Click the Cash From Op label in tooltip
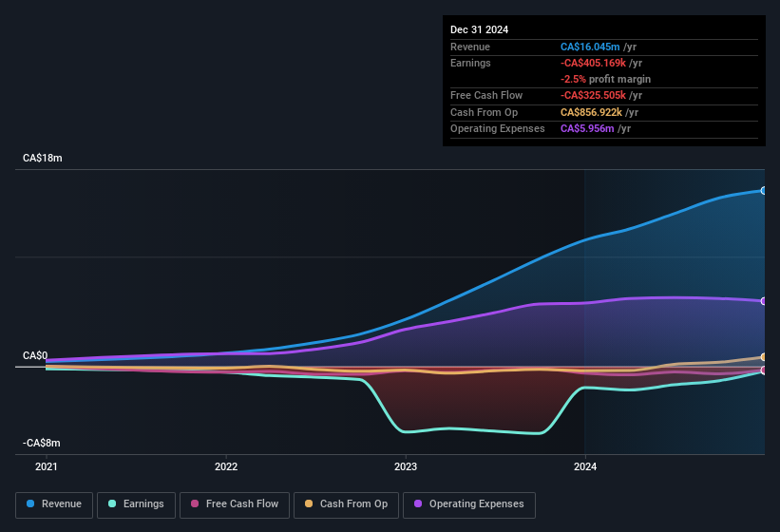Screen dimensions: 780x532 coord(484,112)
